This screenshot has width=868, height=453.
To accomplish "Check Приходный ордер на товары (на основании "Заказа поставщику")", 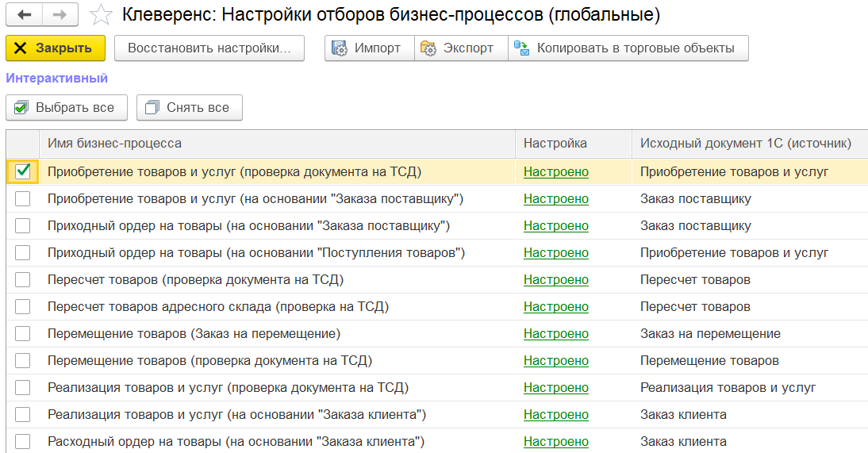I will 23,226.
